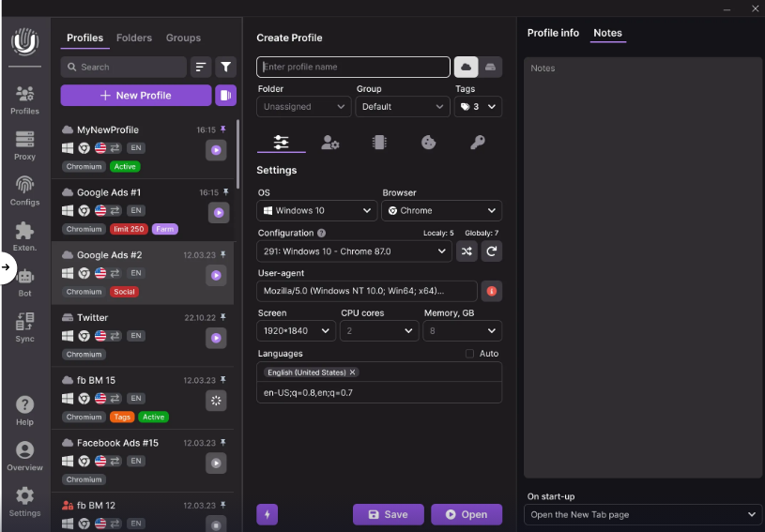
Task: Shuffle the configuration randomly
Action: click(x=467, y=251)
